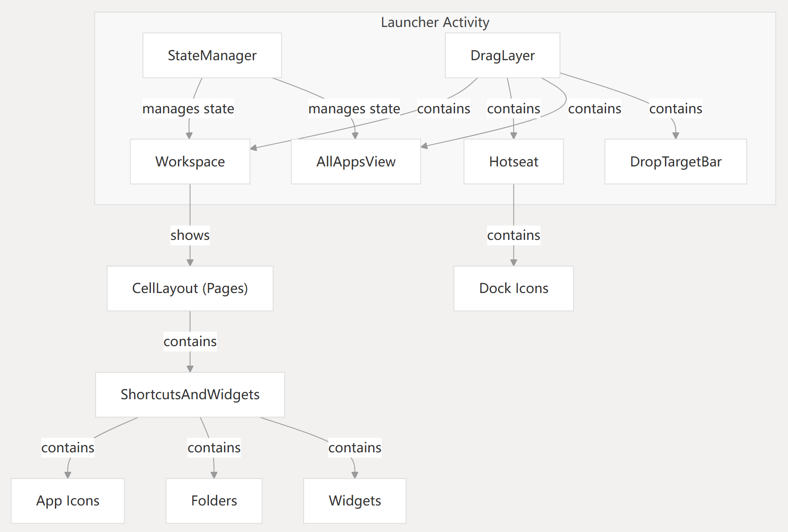Click 'contains' label between Hotseat and Dock Icons
The height and width of the screenshot is (532, 788).
514,235
